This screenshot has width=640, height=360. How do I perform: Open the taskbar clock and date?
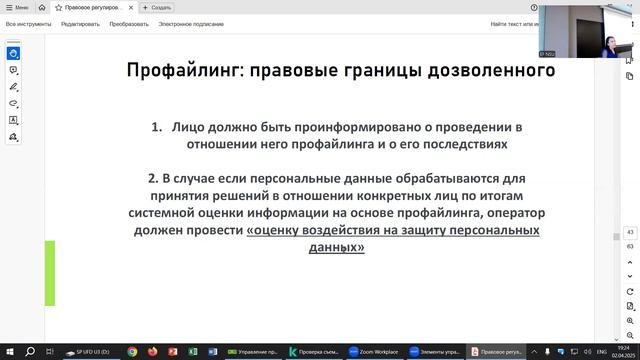pyautogui.click(x=623, y=352)
